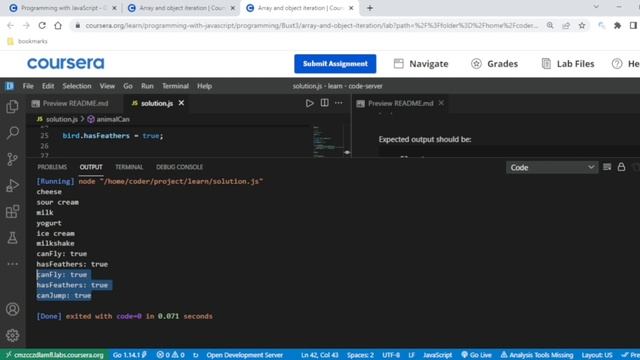This screenshot has width=640, height=360.
Task: Open the Run menu
Action: click(147, 86)
